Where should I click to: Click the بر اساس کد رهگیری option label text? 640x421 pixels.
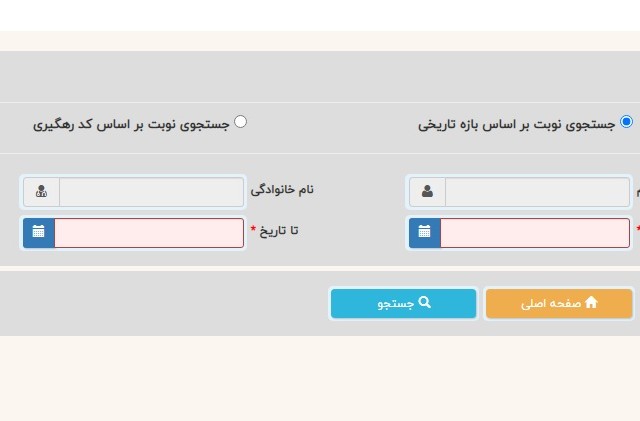[x=131, y=124]
